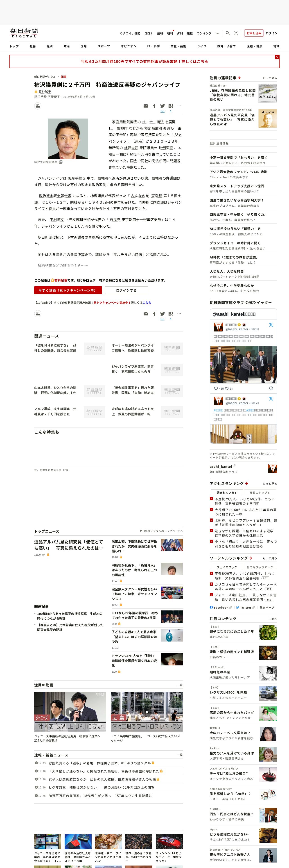The height and width of the screenshot is (868, 289).
Task: Click 一覧 next to 速報・新着ニュース
Action: [180, 755]
